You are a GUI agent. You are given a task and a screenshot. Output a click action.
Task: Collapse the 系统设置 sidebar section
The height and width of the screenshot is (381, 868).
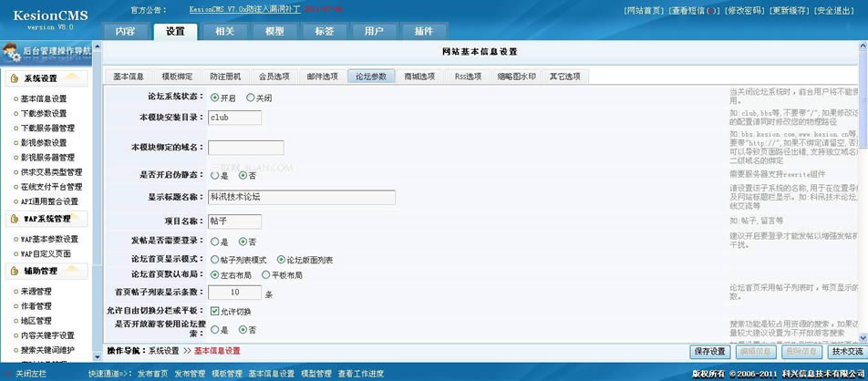click(41, 79)
